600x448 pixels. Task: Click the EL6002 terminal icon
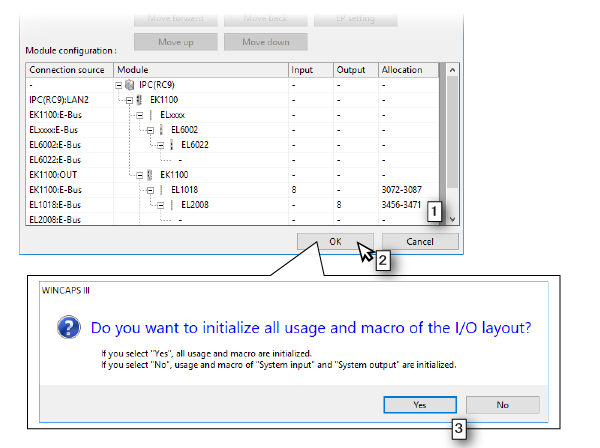point(160,130)
